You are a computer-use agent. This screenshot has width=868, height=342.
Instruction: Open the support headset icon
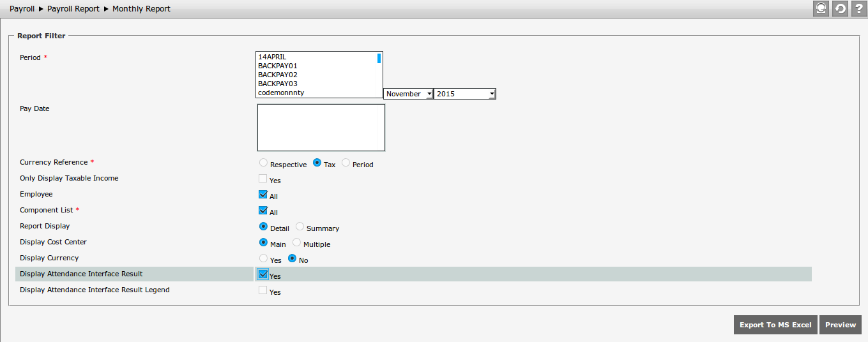(x=820, y=8)
